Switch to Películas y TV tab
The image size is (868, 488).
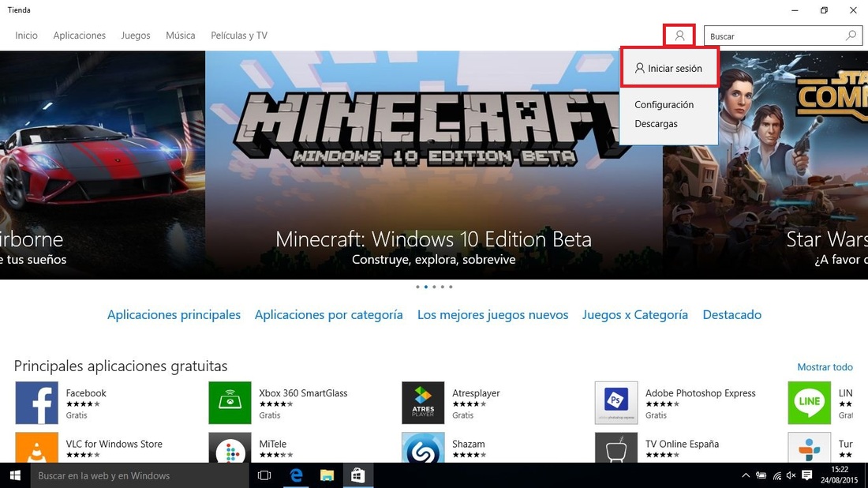(x=238, y=36)
